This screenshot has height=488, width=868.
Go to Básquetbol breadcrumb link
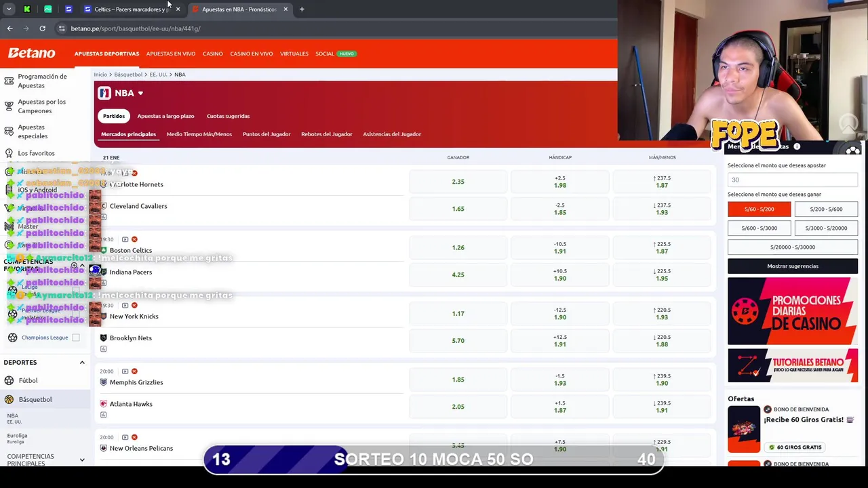(128, 75)
